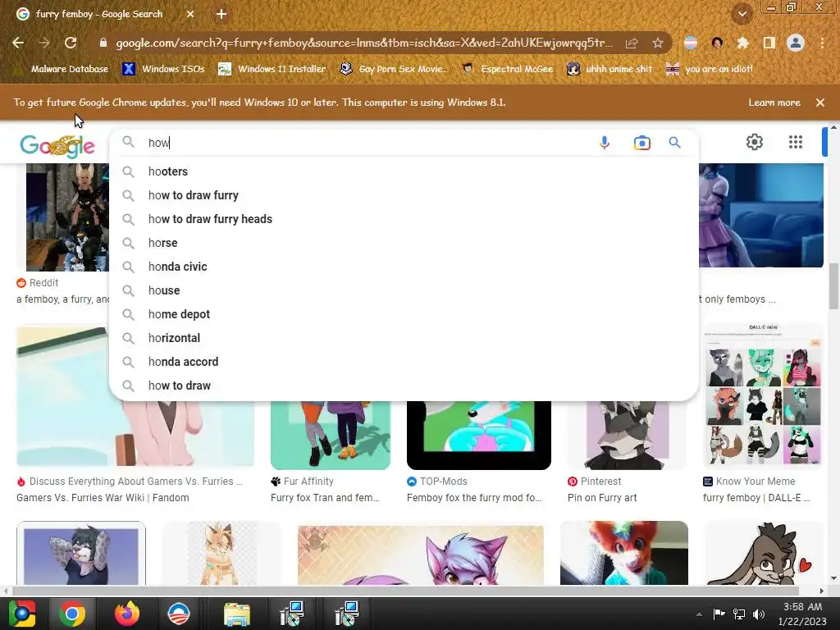Open Chrome's three-dot menu
Image resolution: width=840 pixels, height=630 pixels.
pos(822,43)
